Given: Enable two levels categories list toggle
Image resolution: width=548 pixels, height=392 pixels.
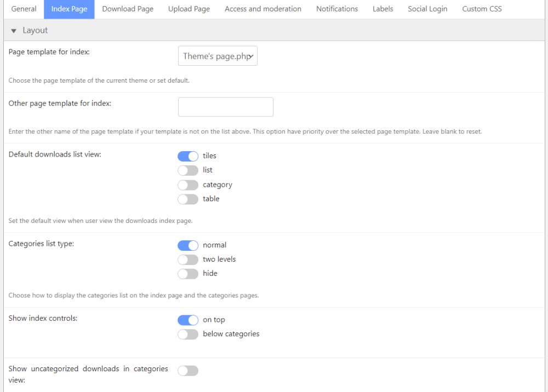Looking at the screenshot, I should [x=188, y=260].
